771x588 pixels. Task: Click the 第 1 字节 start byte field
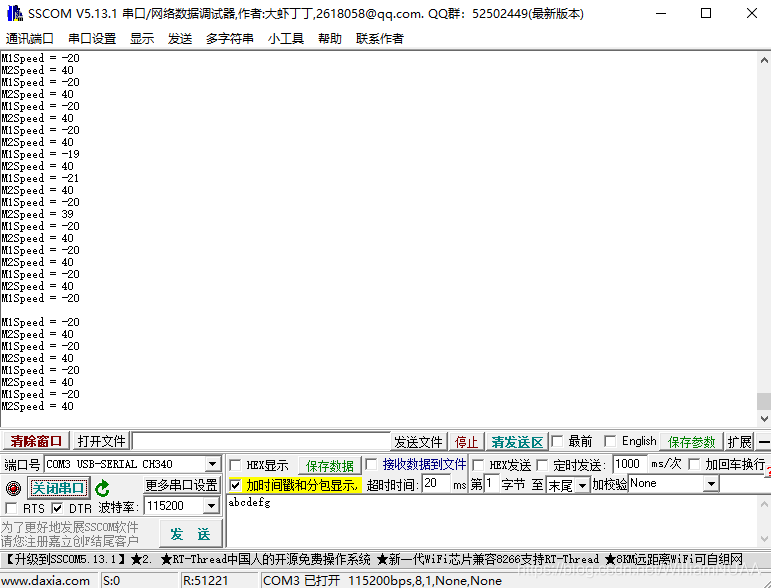[491, 484]
